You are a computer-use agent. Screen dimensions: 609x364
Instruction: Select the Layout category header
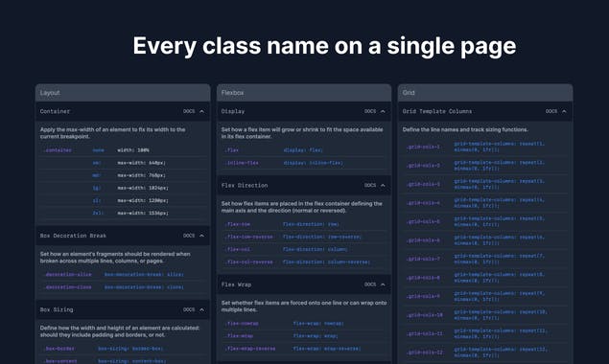(123, 93)
